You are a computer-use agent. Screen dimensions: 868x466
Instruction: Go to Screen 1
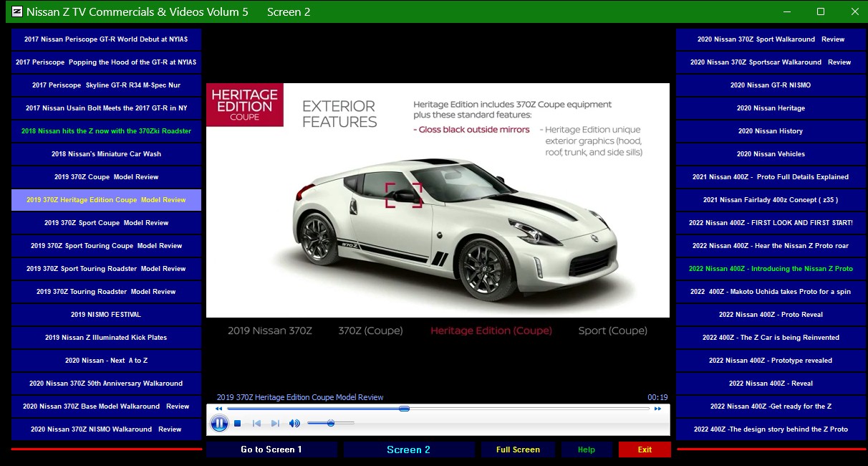point(271,450)
